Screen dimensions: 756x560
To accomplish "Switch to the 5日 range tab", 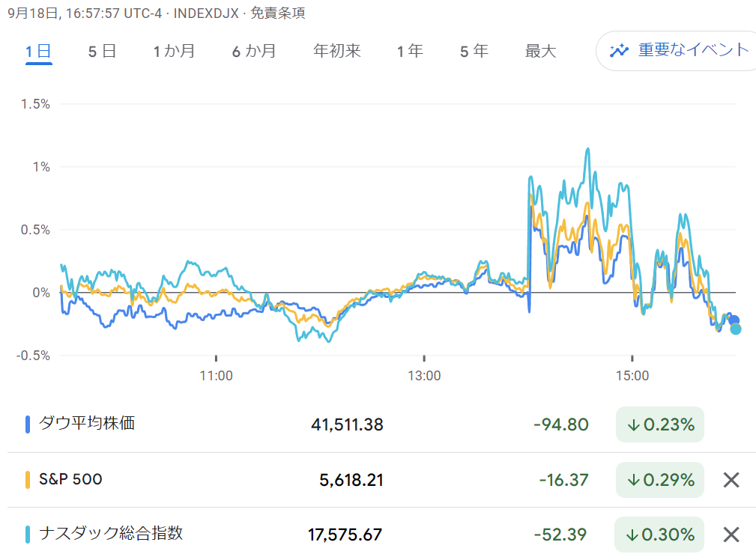I will click(x=102, y=51).
